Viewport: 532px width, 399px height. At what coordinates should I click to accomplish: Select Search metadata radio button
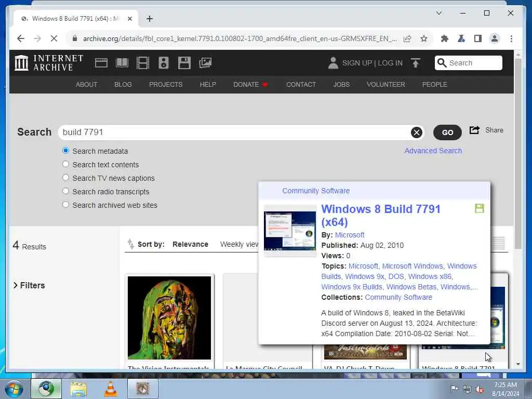click(x=66, y=151)
